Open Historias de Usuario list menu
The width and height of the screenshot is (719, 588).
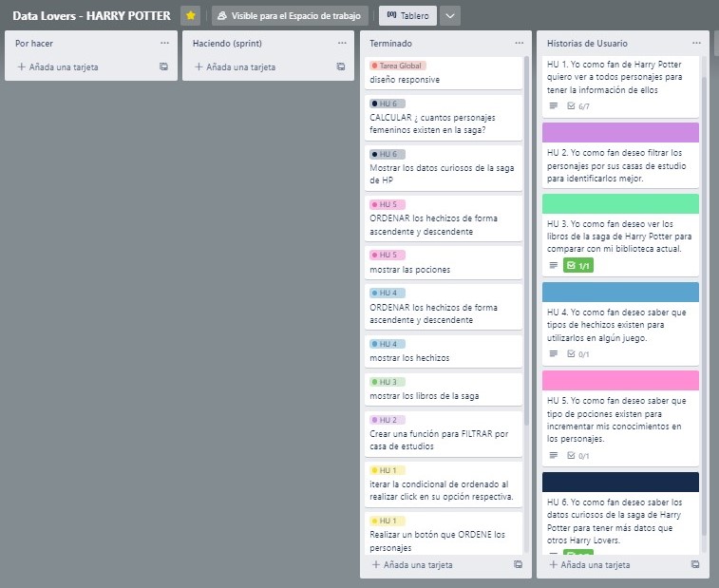coord(696,43)
